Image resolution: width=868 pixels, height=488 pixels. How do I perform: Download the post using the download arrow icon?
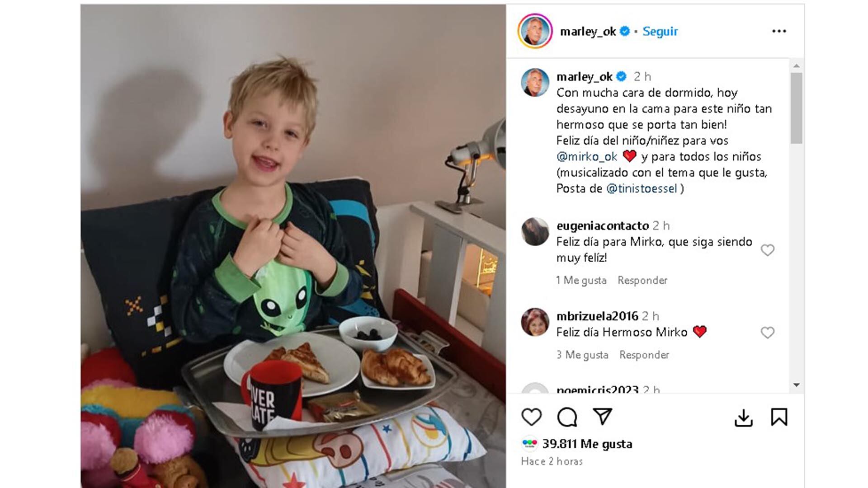(743, 418)
